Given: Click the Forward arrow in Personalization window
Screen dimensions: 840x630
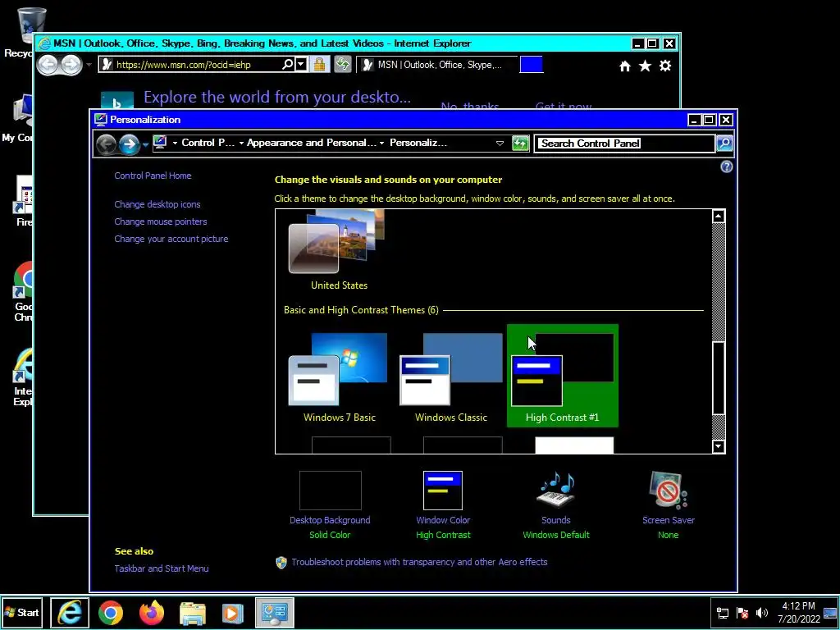Looking at the screenshot, I should click(x=129, y=144).
